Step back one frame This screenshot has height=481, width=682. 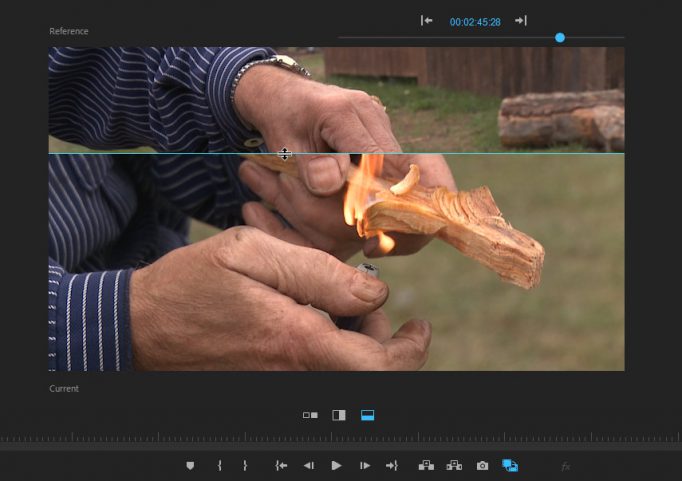(309, 466)
